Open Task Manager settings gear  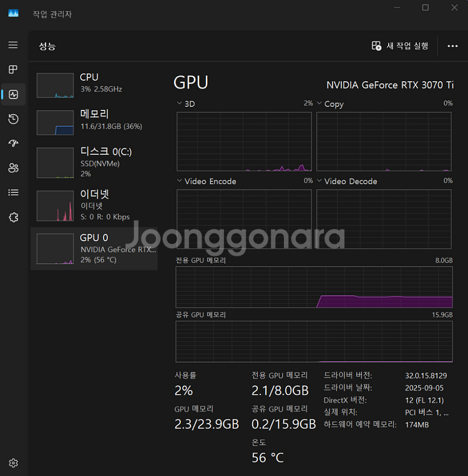[13, 463]
